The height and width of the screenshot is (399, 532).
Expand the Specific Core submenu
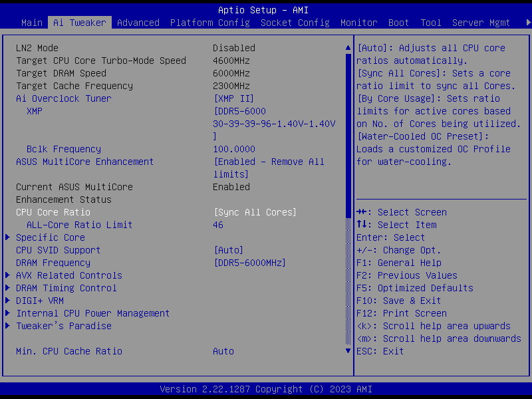51,237
